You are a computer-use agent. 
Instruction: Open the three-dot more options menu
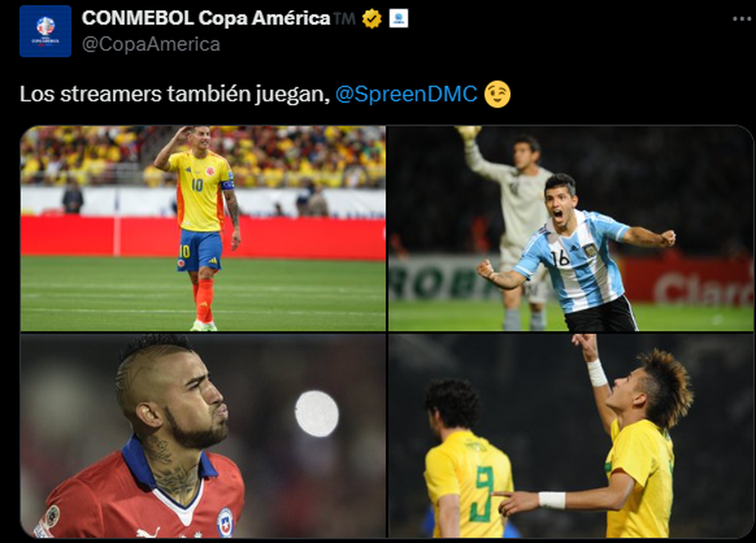click(x=742, y=18)
